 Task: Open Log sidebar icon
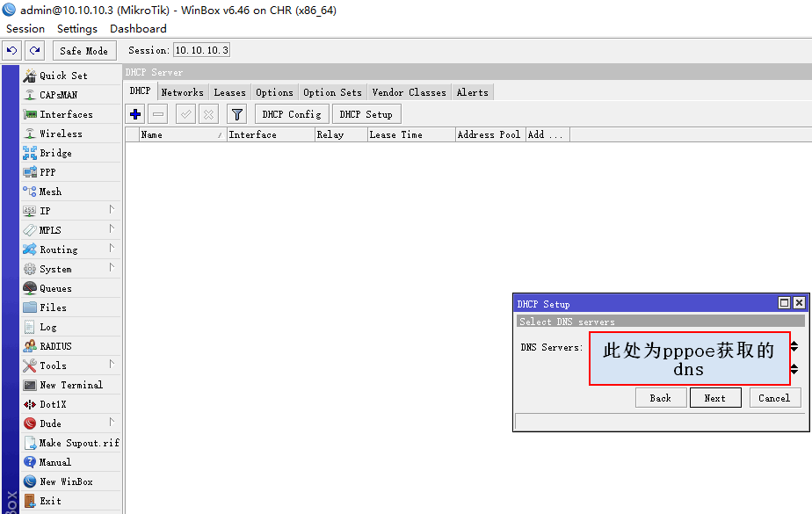(x=30, y=327)
